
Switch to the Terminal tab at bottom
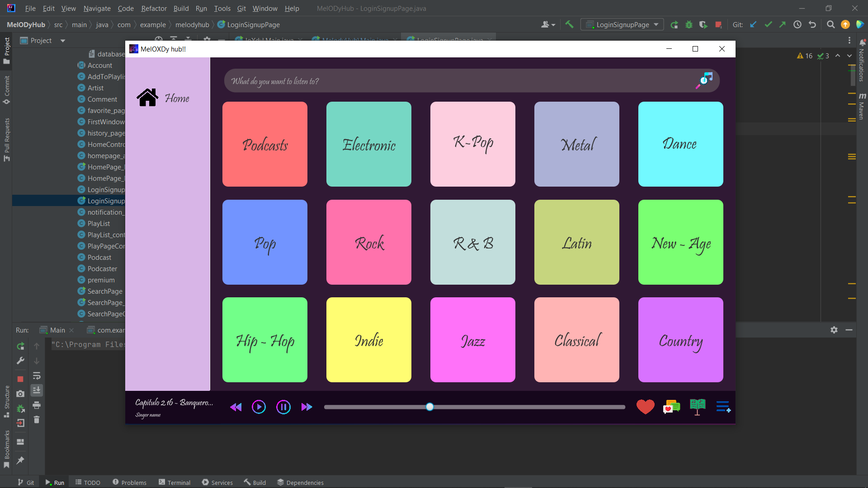175,482
